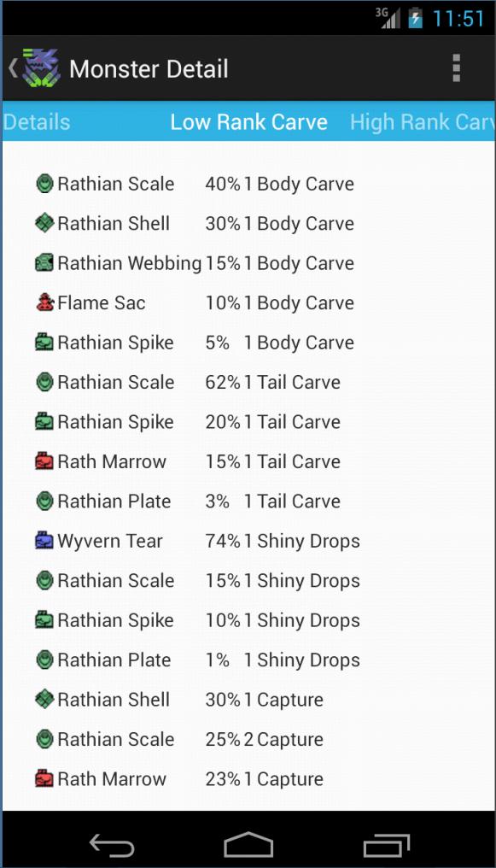Tap the battery status icon
The width and height of the screenshot is (496, 868).
point(415,18)
